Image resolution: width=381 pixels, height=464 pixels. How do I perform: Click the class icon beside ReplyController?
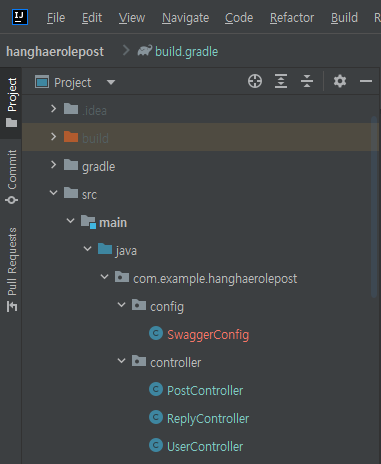click(x=156, y=417)
